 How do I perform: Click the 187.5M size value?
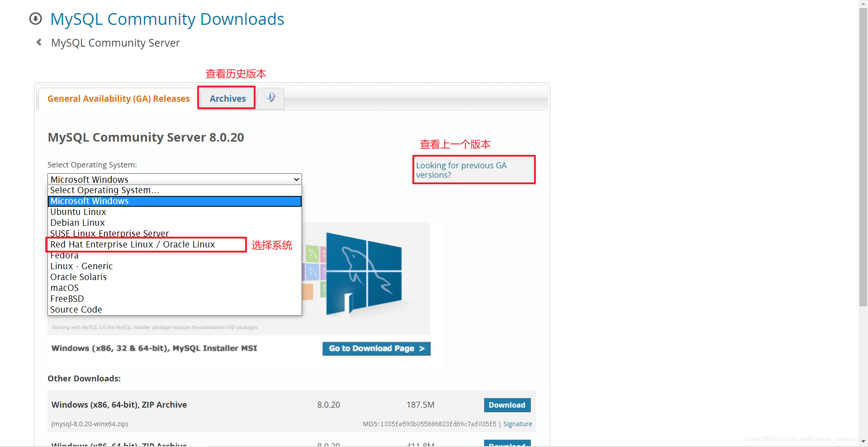420,404
